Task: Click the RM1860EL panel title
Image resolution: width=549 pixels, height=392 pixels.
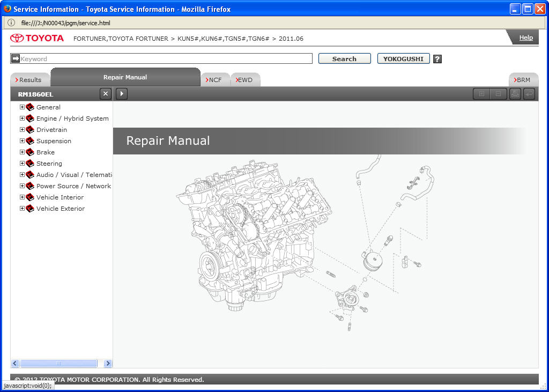Action: pyautogui.click(x=35, y=94)
